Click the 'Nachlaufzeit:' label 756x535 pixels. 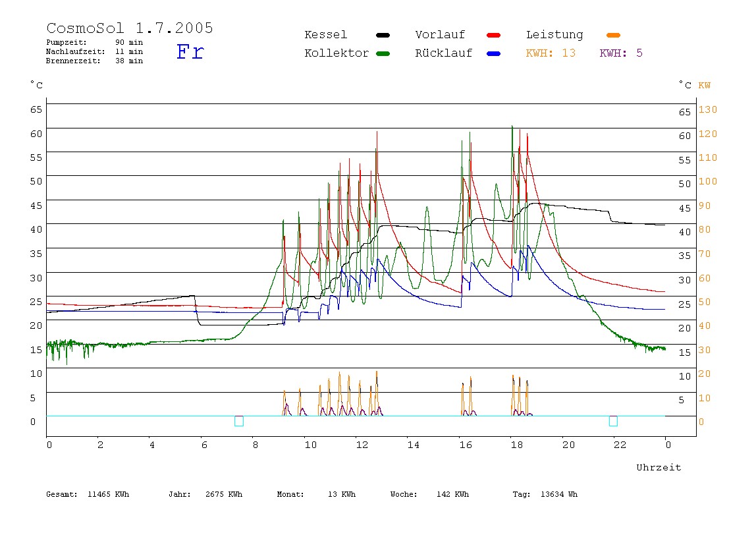tap(76, 51)
